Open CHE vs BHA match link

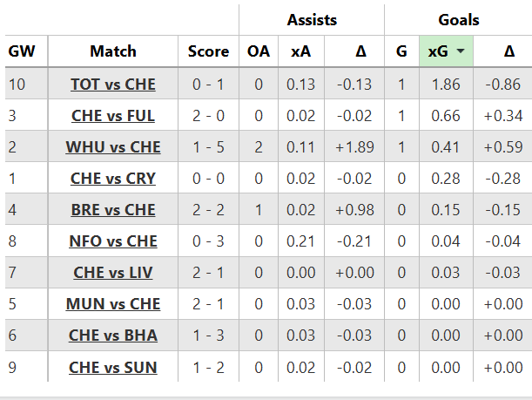pyautogui.click(x=113, y=336)
